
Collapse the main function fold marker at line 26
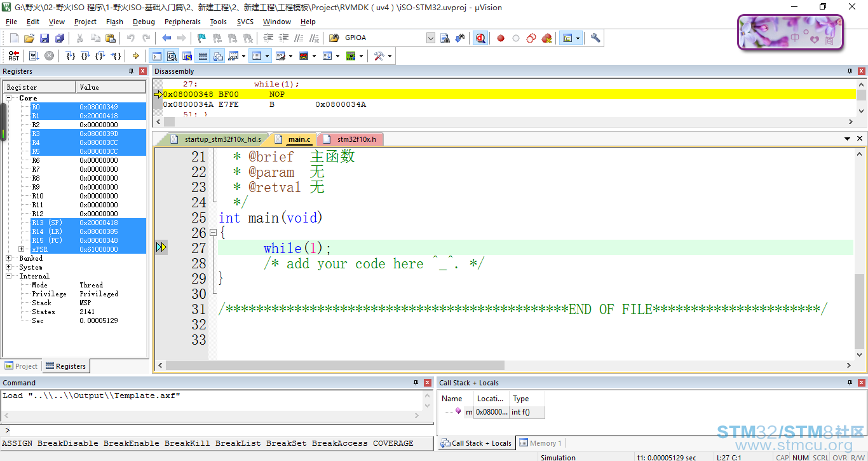213,233
